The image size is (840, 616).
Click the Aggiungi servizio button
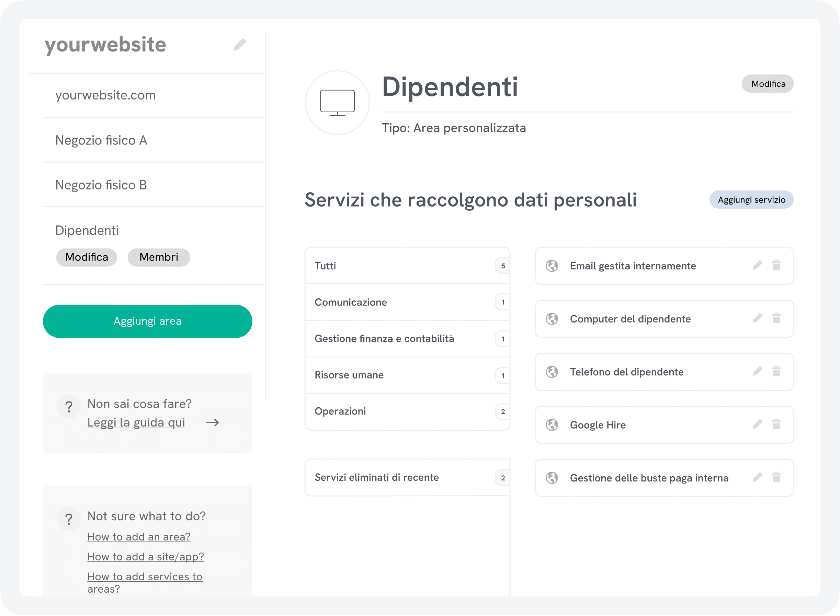tap(751, 200)
